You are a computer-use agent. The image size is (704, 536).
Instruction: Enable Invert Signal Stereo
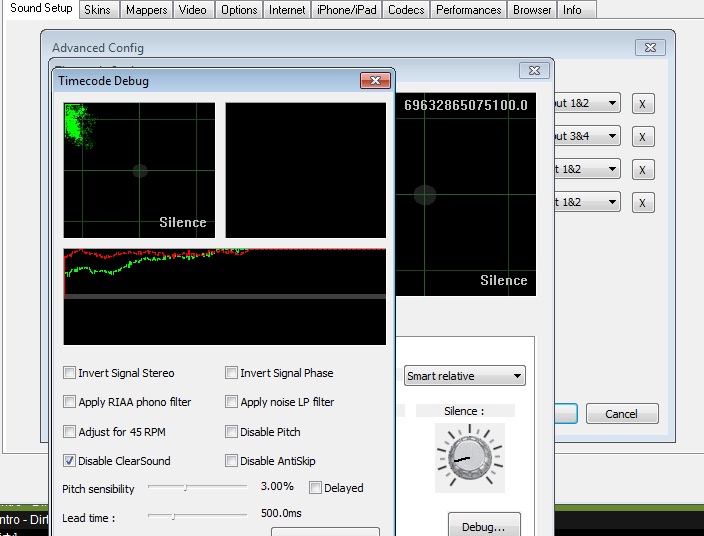coord(70,373)
